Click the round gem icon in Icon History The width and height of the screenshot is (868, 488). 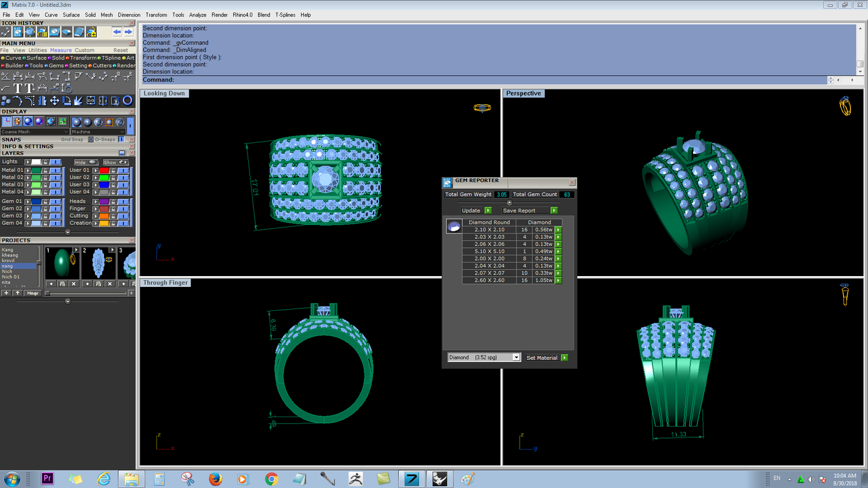click(x=30, y=32)
